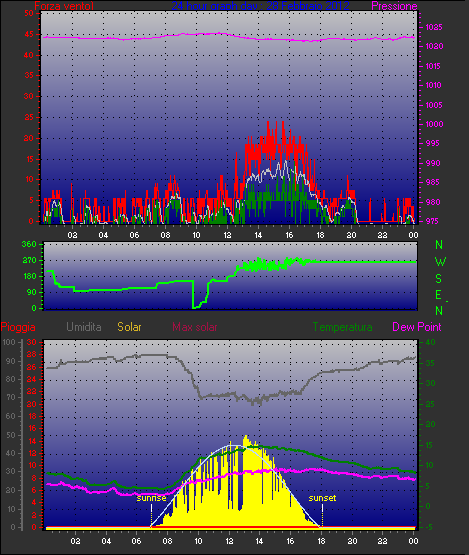Click the 360 degree axis label
This screenshot has height=555, width=469.
29,244
